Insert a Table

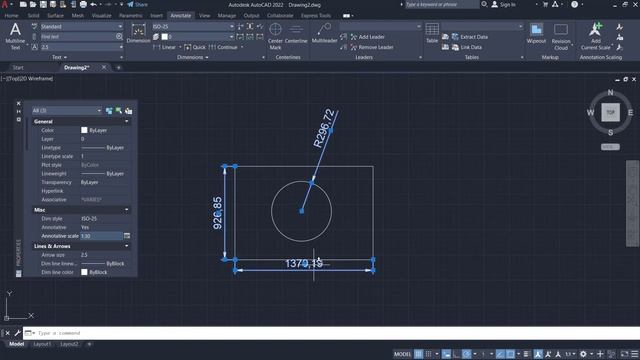[x=432, y=33]
